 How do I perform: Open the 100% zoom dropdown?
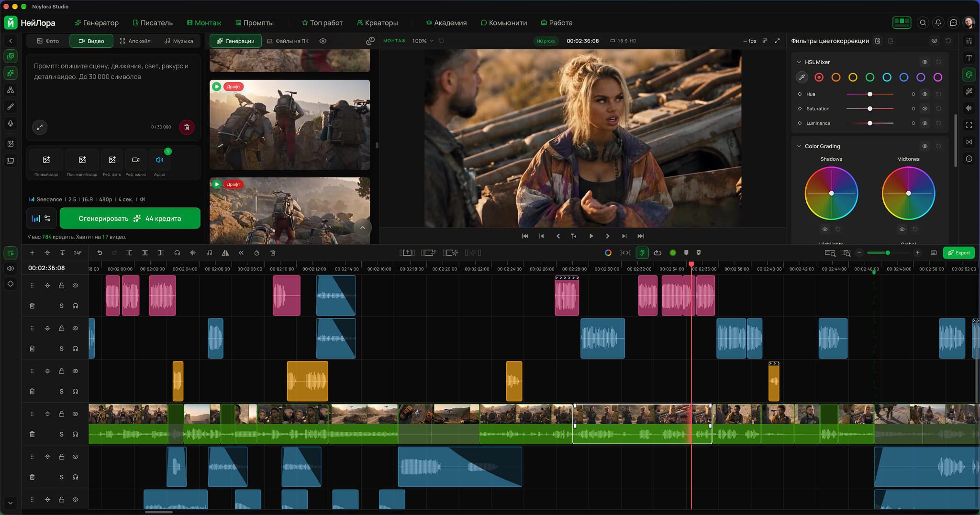[423, 41]
